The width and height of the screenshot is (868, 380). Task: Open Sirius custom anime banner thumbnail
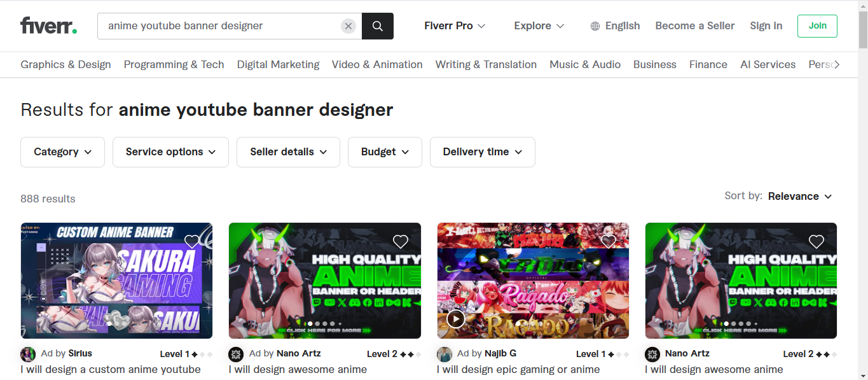click(116, 281)
